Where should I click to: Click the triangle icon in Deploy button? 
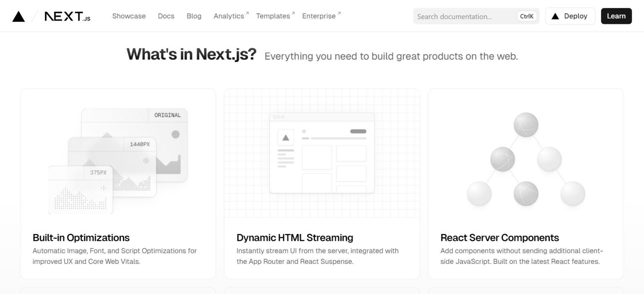tap(555, 16)
